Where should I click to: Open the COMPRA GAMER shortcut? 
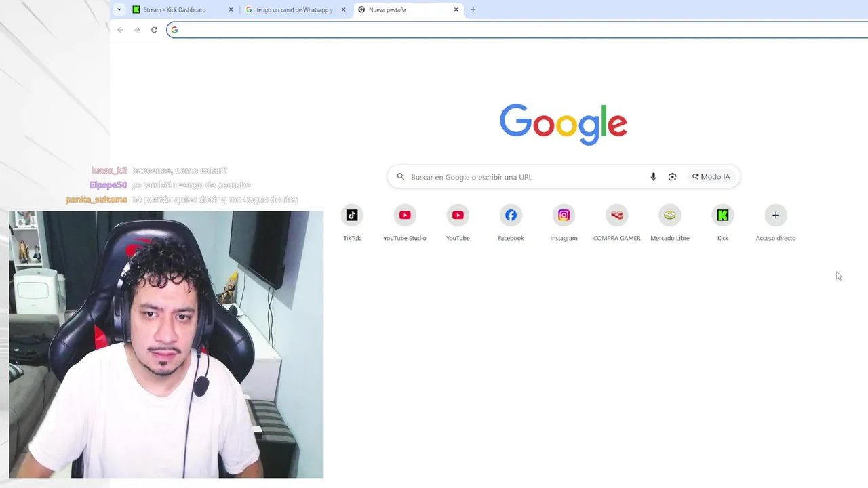click(616, 223)
